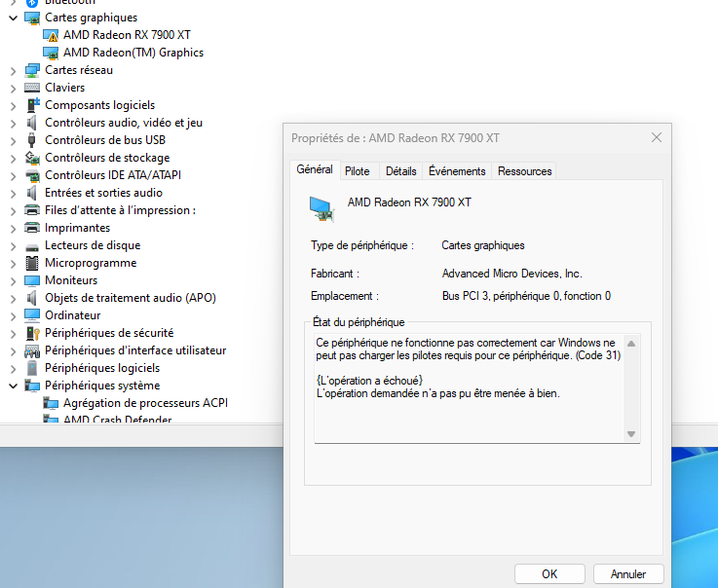The width and height of the screenshot is (718, 588).
Task: Open the Détails tab
Action: pyautogui.click(x=400, y=171)
